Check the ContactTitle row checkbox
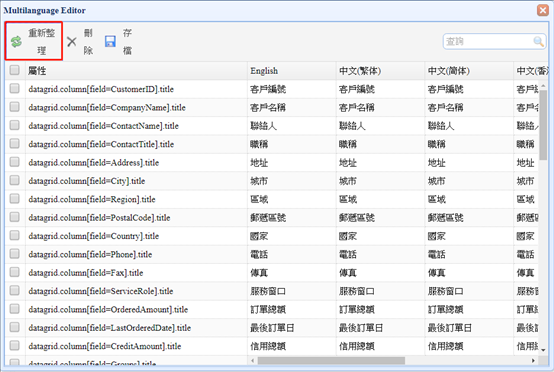 [14, 143]
